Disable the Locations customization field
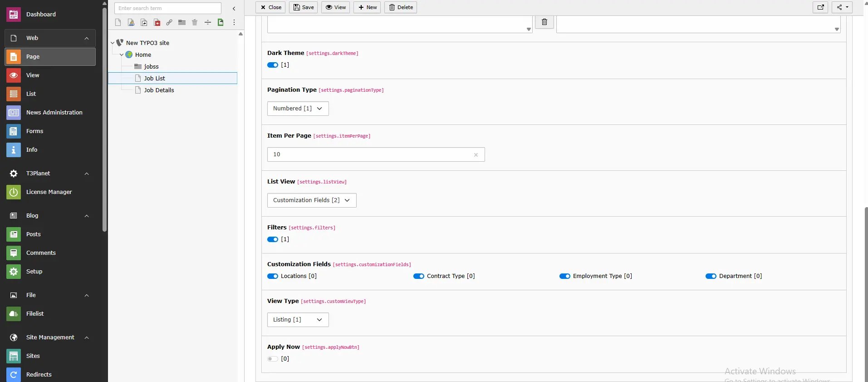 (x=273, y=276)
